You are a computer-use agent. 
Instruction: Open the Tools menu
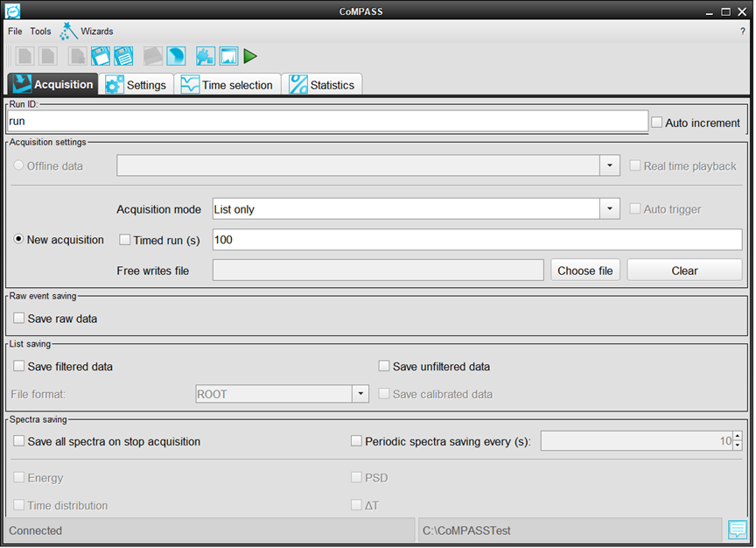pos(40,32)
